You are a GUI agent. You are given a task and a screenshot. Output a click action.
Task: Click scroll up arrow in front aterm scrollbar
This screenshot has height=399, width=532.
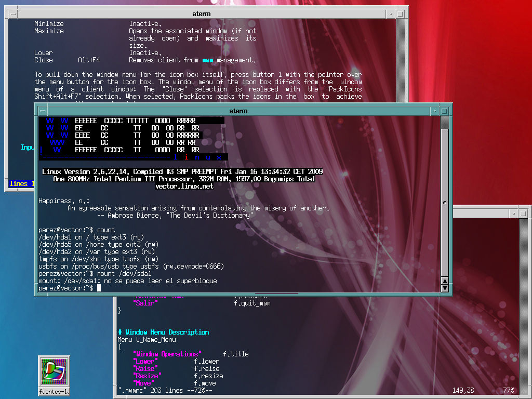click(x=445, y=281)
